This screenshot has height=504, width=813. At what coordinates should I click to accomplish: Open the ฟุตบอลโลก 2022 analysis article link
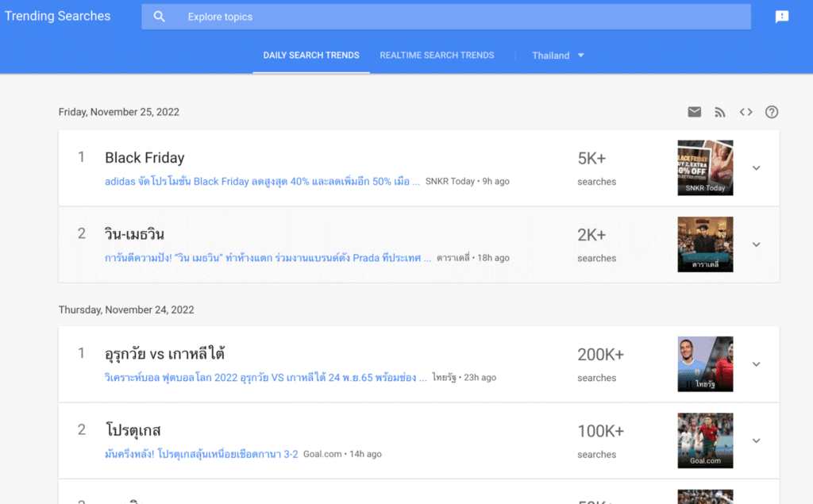(x=265, y=378)
